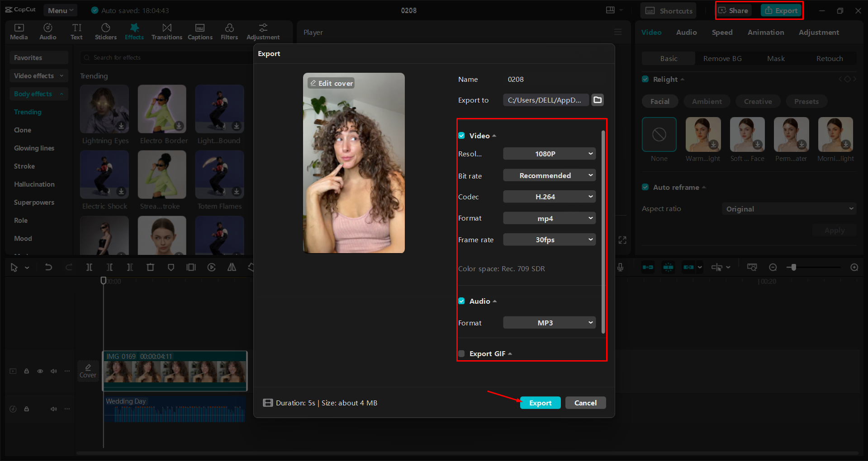868x461 pixels.
Task: Open the Text tool icon
Action: coord(76,32)
